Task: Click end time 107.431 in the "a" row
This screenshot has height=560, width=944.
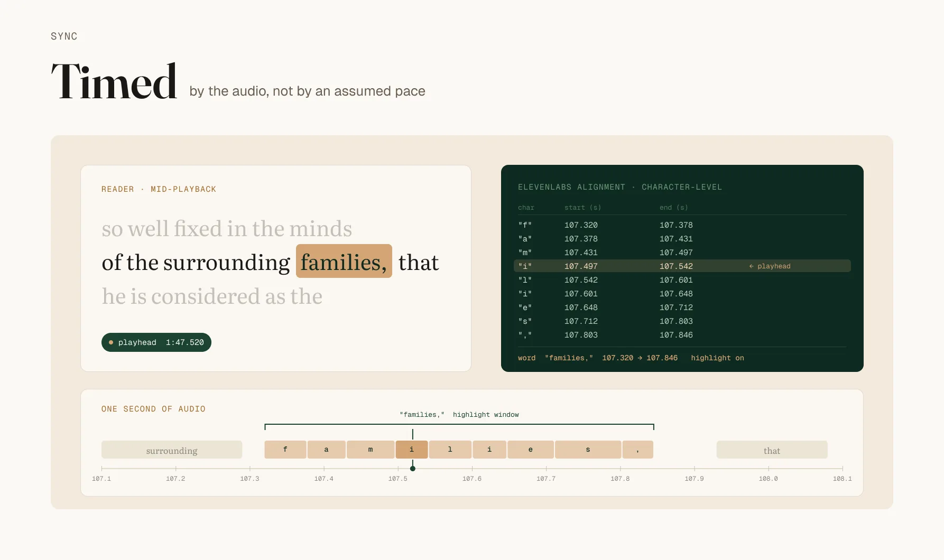Action: (676, 239)
